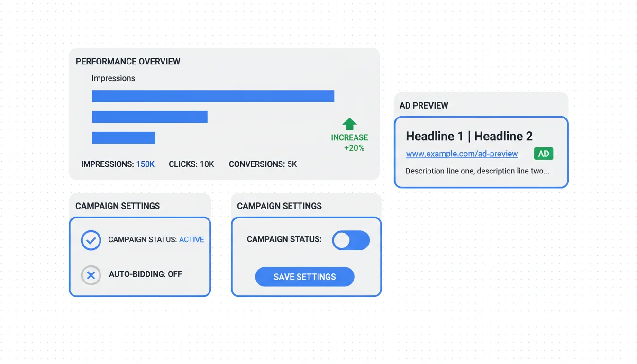637x364 pixels.
Task: Click the green AD badge
Action: [543, 154]
